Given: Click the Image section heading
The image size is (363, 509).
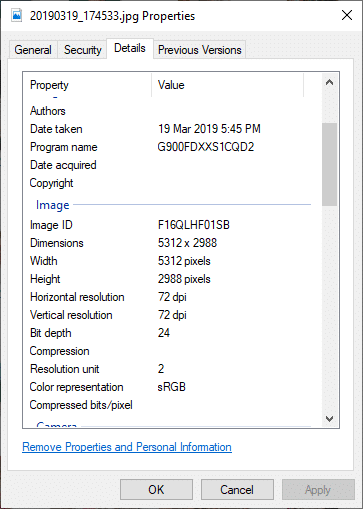Looking at the screenshot, I should 53,205.
